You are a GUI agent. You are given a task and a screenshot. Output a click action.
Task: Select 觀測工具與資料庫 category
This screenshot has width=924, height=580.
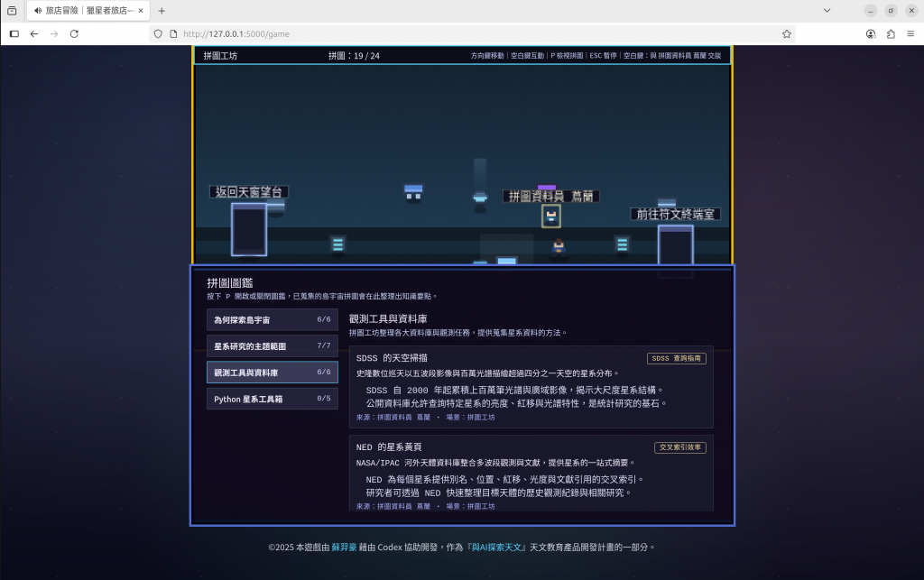click(x=273, y=373)
